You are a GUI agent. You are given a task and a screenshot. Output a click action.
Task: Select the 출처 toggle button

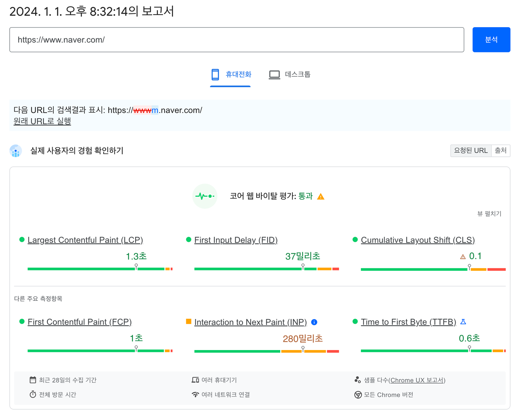click(501, 151)
